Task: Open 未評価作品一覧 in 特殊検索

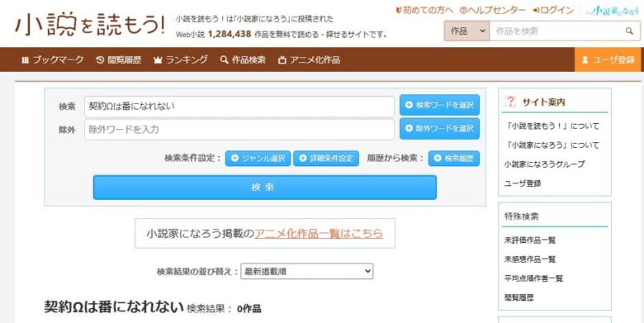Action: 530,240
